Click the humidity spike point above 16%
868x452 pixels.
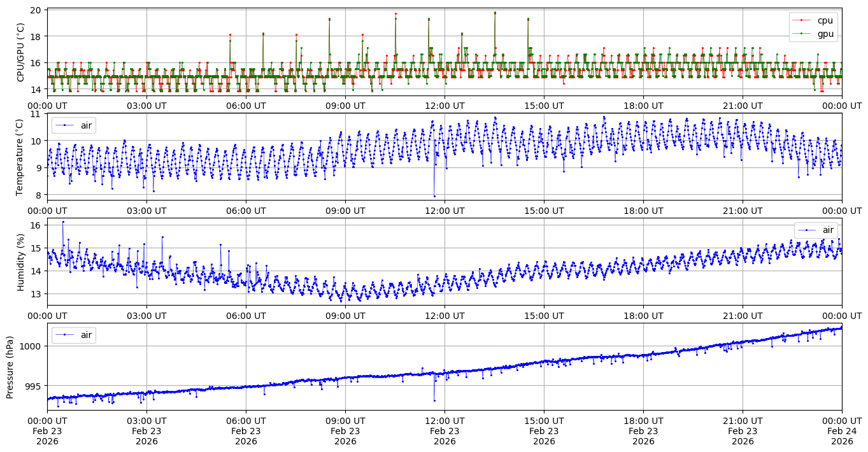63,222
